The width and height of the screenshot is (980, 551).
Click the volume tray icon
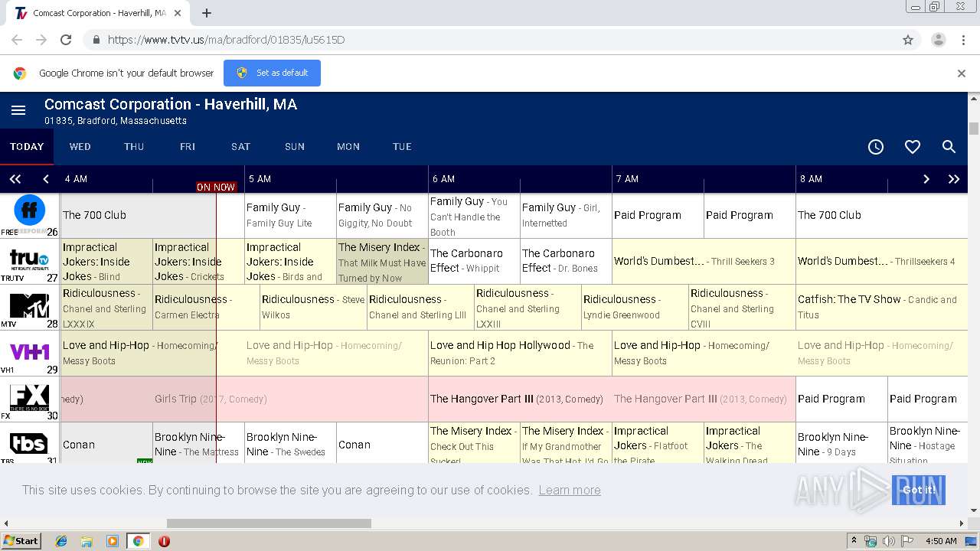click(x=888, y=541)
